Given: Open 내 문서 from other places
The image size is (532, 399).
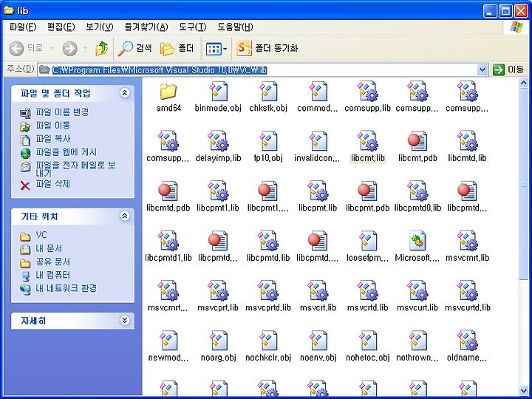Looking at the screenshot, I should click(x=49, y=248).
